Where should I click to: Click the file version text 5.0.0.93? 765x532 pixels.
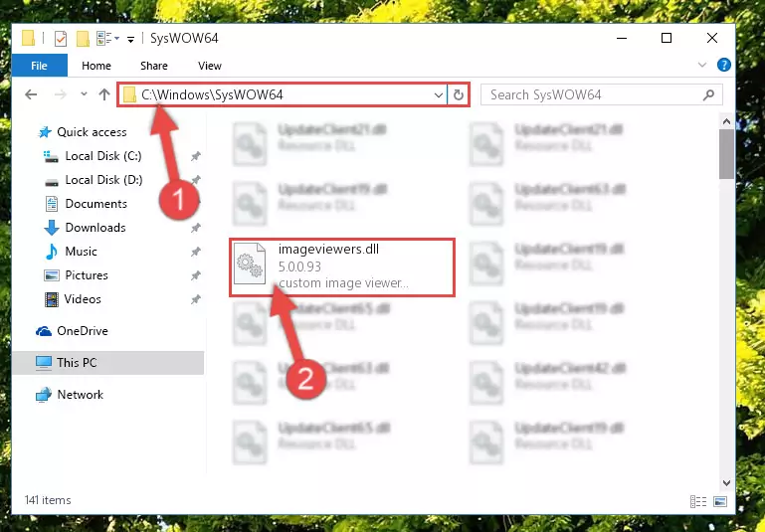[299, 266]
